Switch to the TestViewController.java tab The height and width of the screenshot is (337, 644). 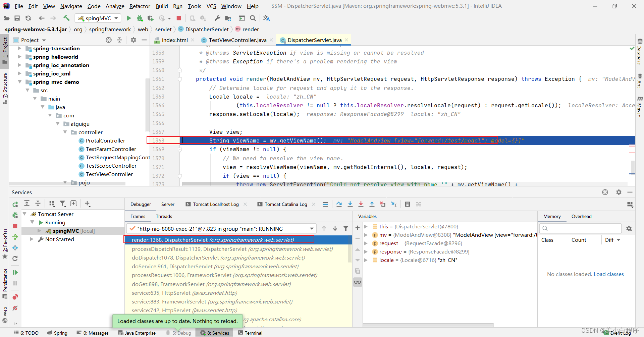[x=237, y=40]
